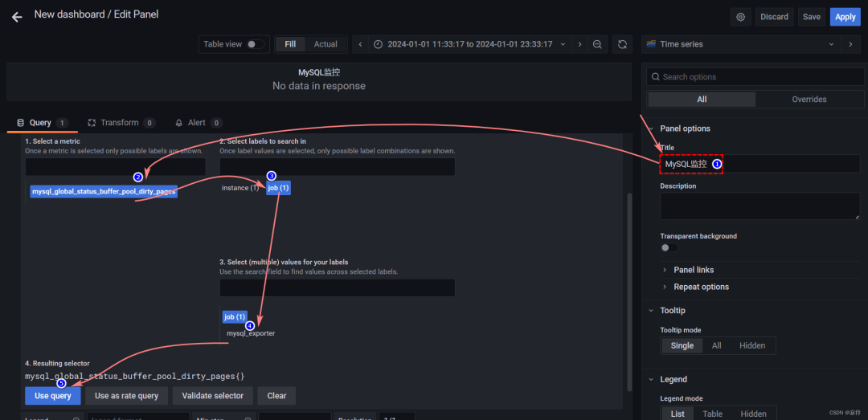Collapse the Panel options section
868x420 pixels.
pyautogui.click(x=651, y=128)
